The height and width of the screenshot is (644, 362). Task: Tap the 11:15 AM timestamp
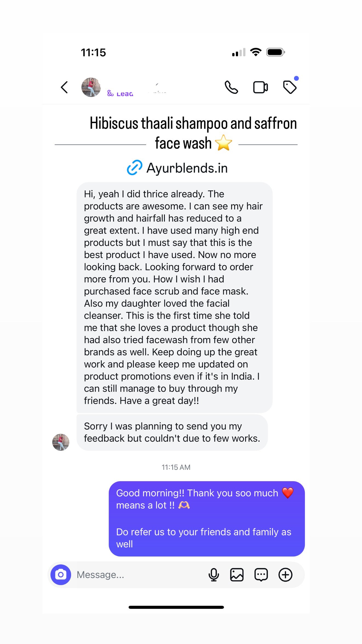(176, 467)
